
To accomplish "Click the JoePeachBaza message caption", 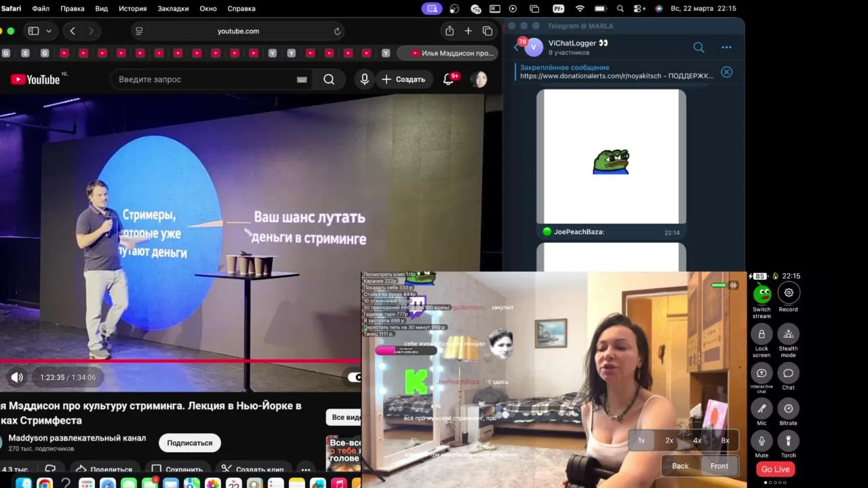I will click(578, 232).
